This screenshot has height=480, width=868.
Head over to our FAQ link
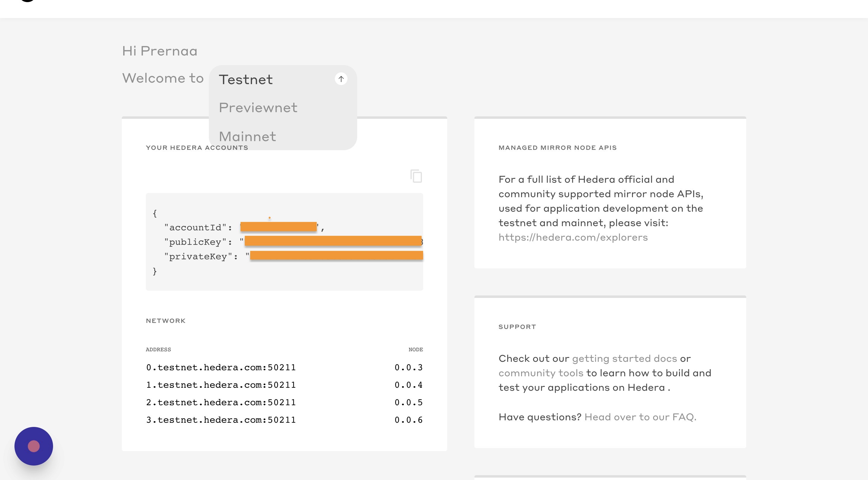pos(640,417)
